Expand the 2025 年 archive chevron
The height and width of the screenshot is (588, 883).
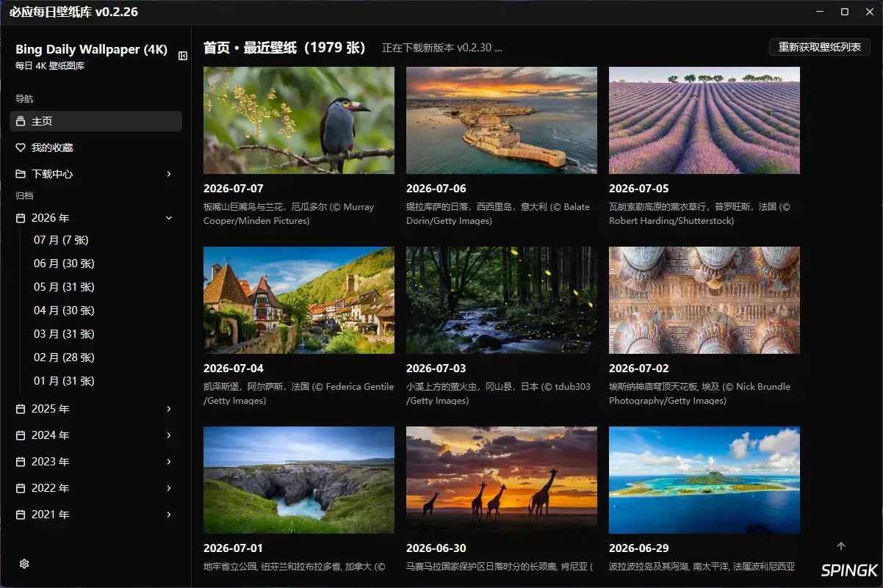coord(169,409)
